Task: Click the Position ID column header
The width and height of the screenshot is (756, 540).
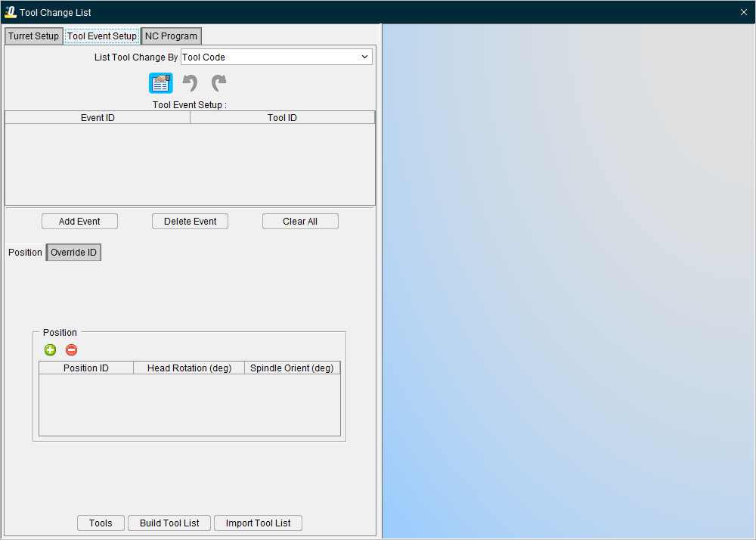Action: pos(86,368)
